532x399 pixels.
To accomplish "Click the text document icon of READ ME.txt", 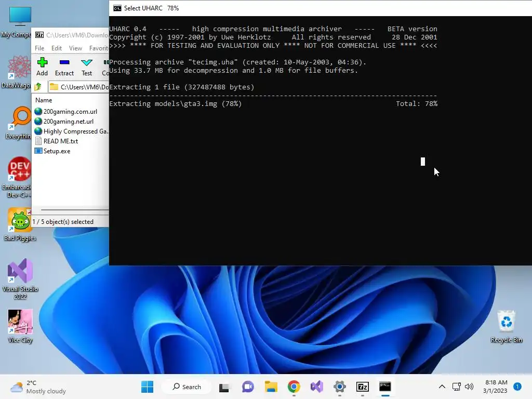I will [x=38, y=141].
